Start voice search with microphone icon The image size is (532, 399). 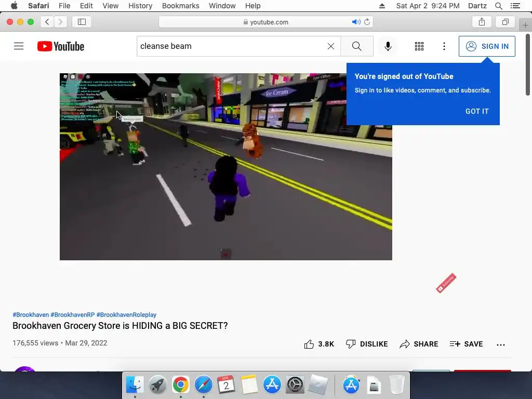pos(388,46)
